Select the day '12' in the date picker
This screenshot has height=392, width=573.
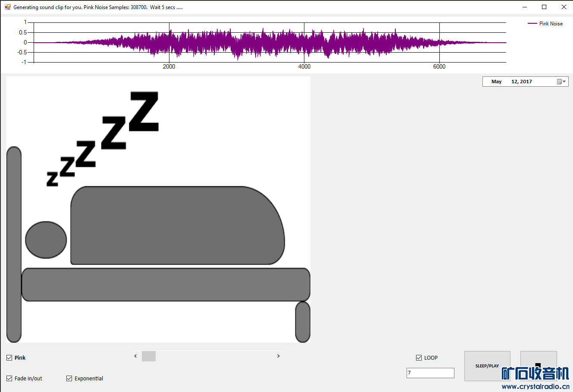tap(514, 82)
